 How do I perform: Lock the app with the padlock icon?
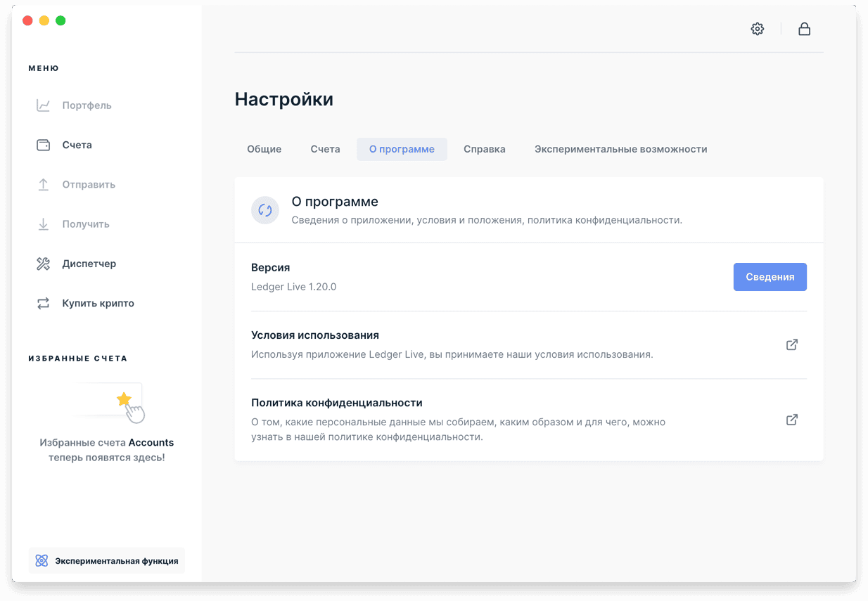804,29
